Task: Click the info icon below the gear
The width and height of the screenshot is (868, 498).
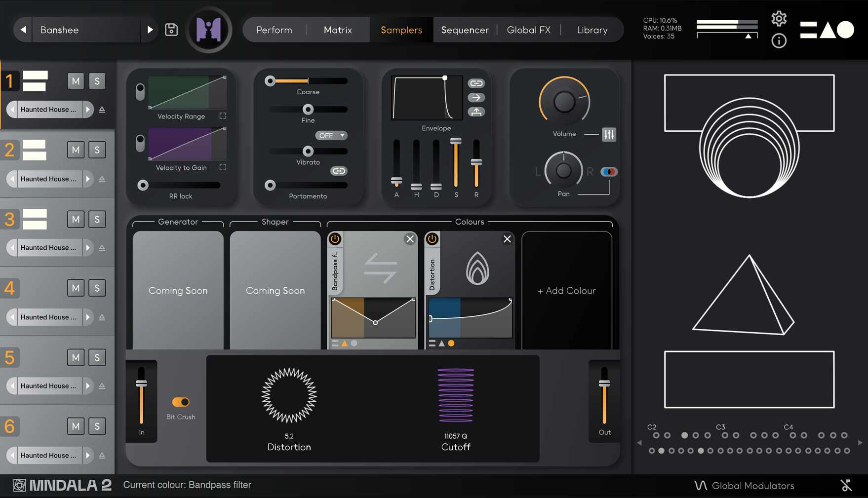Action: 779,41
